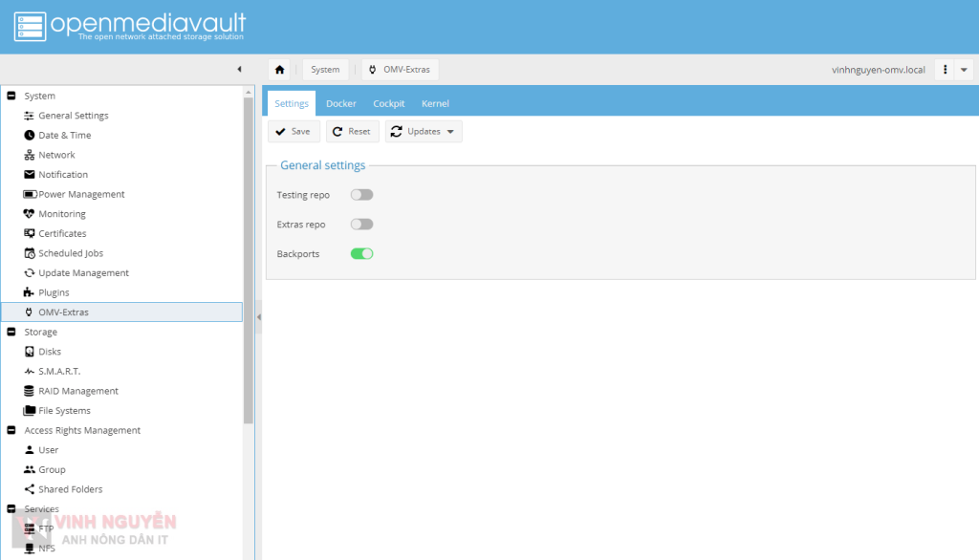Collapse the System tree section
Image resolution: width=979 pixels, height=560 pixels.
(x=11, y=96)
